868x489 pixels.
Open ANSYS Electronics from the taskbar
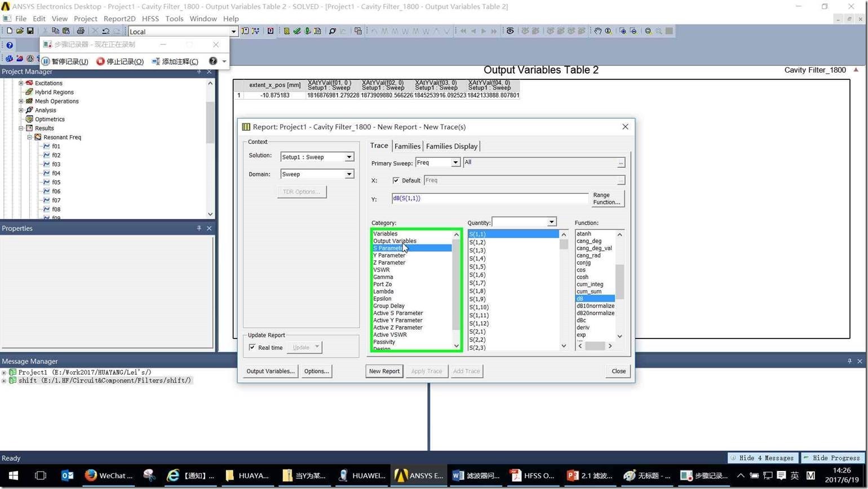point(419,475)
